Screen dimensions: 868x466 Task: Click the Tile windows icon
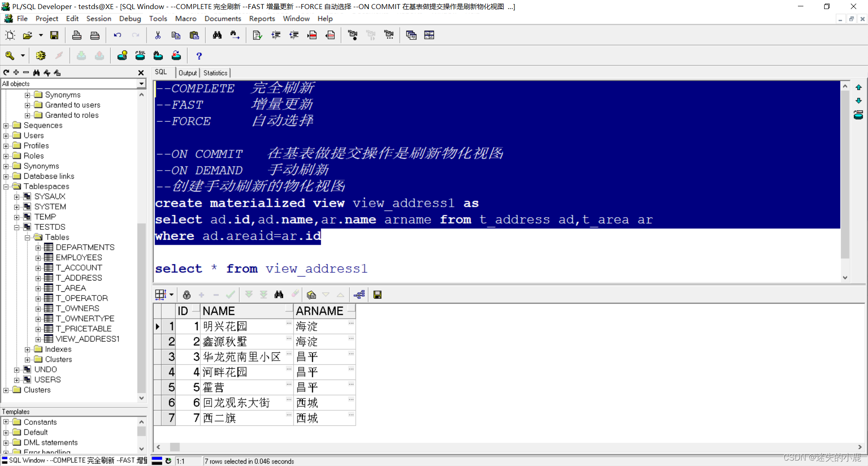click(429, 35)
